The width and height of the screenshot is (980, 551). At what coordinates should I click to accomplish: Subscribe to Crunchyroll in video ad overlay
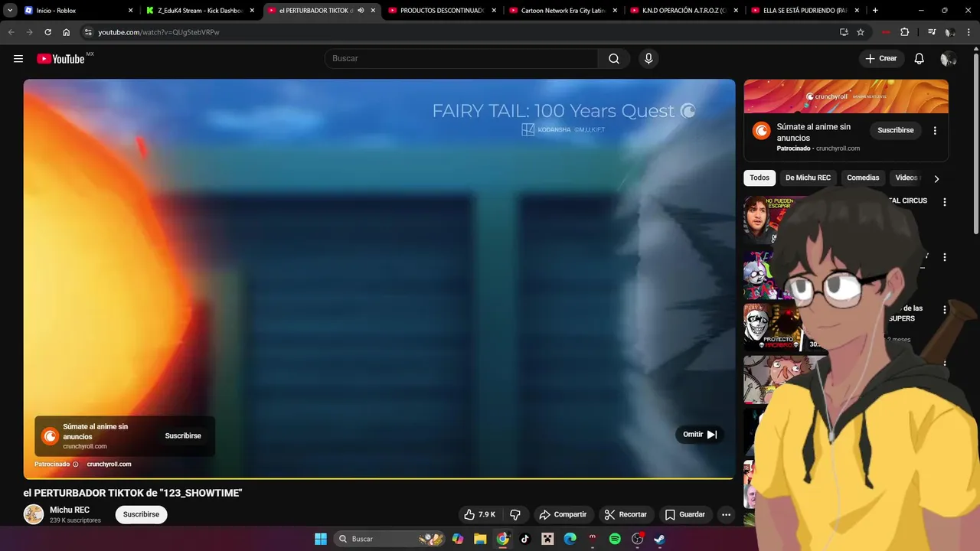[x=183, y=436]
